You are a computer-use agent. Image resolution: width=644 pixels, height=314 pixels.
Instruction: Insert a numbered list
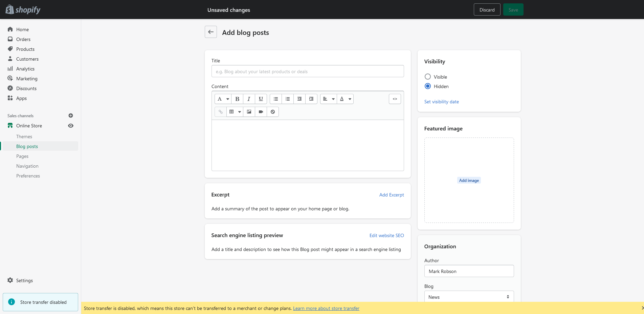click(x=288, y=99)
